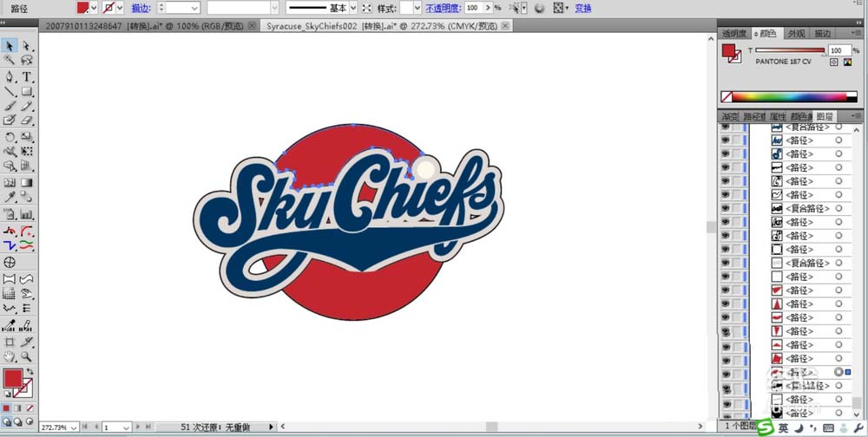
Task: Toggle lock column of second layer row
Action: [736, 140]
